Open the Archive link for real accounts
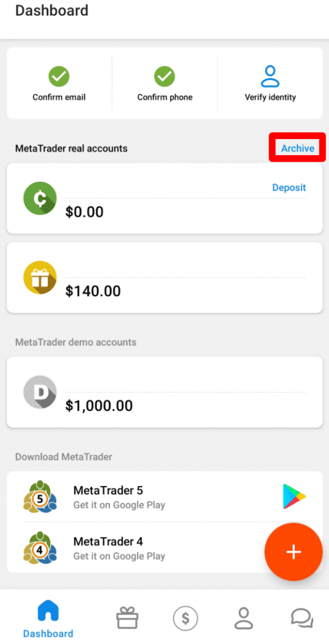 (297, 148)
